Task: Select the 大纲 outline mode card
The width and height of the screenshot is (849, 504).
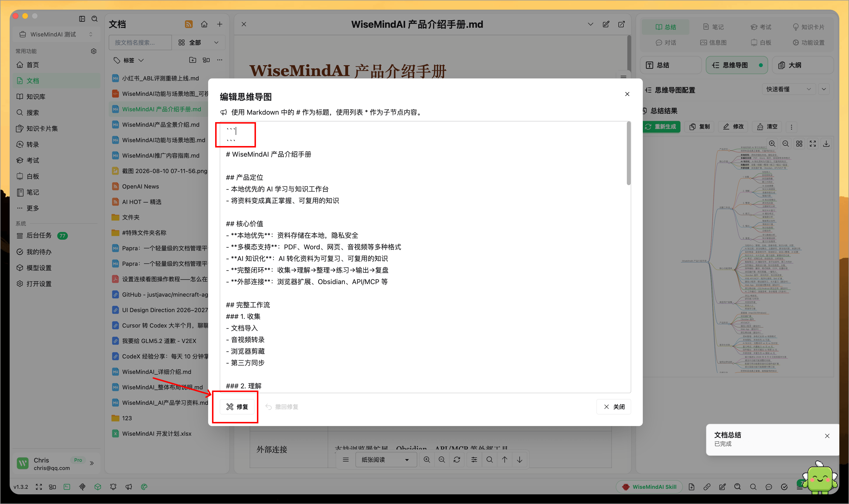Action: [x=802, y=65]
